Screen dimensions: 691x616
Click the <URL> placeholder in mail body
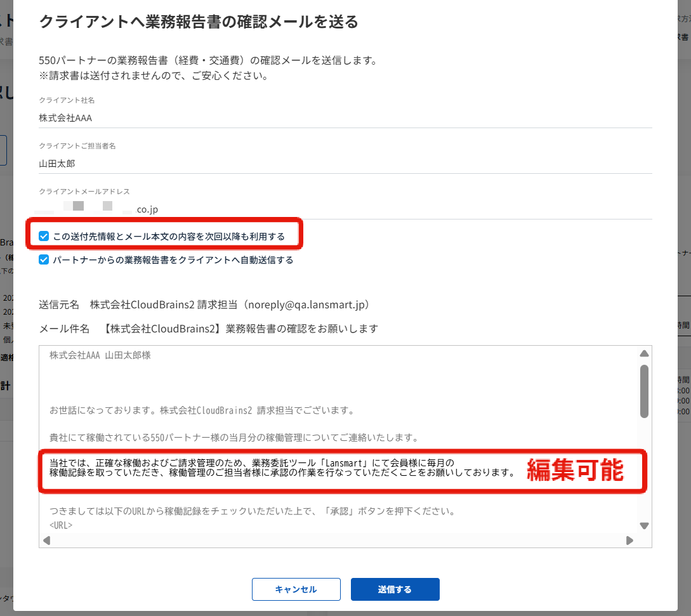click(x=61, y=525)
